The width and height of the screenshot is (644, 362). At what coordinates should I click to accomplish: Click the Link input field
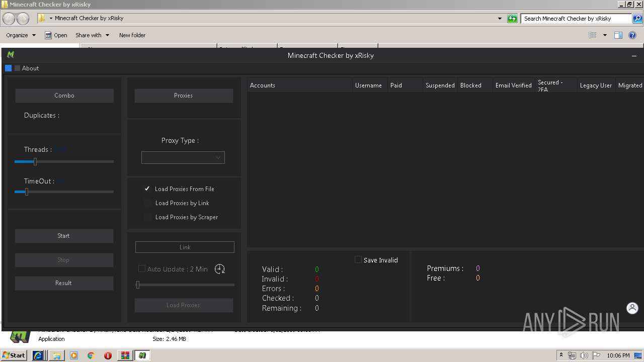click(x=185, y=247)
